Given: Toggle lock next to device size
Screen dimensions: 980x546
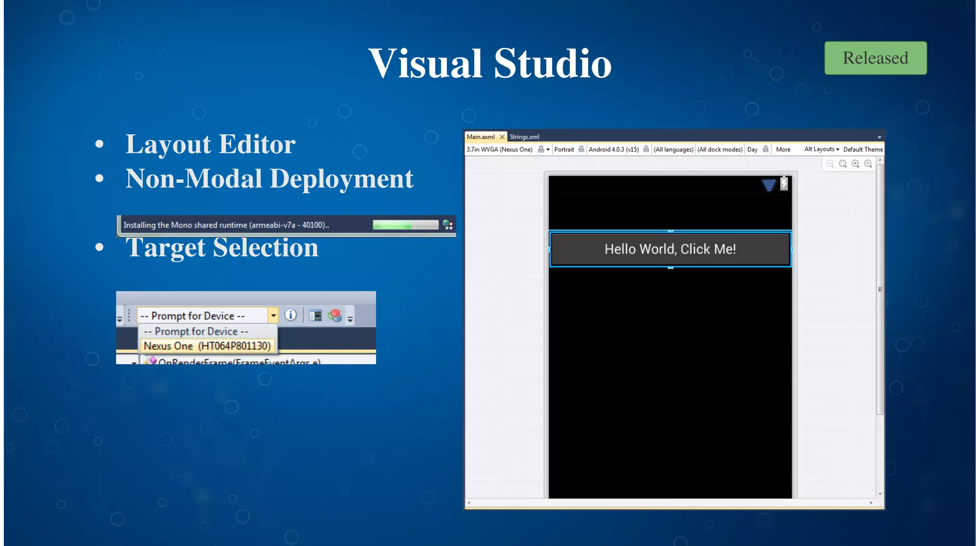Looking at the screenshot, I should coord(541,149).
